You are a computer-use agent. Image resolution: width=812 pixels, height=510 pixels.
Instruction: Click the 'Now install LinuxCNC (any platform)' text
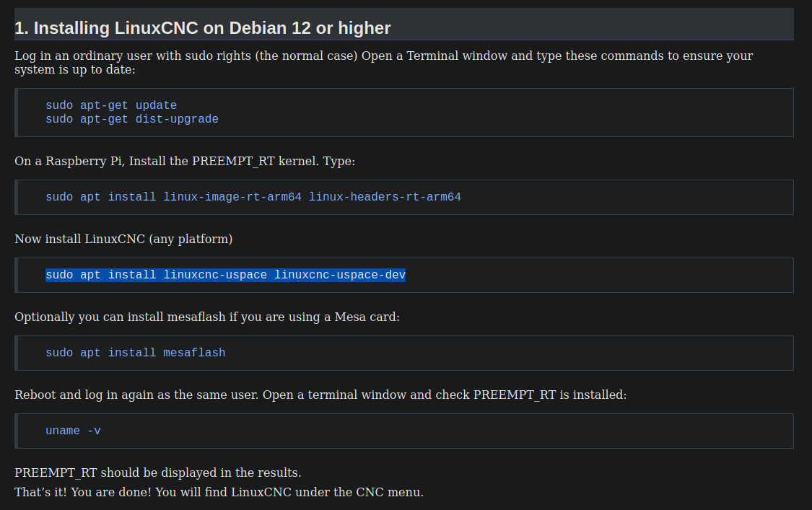(123, 239)
